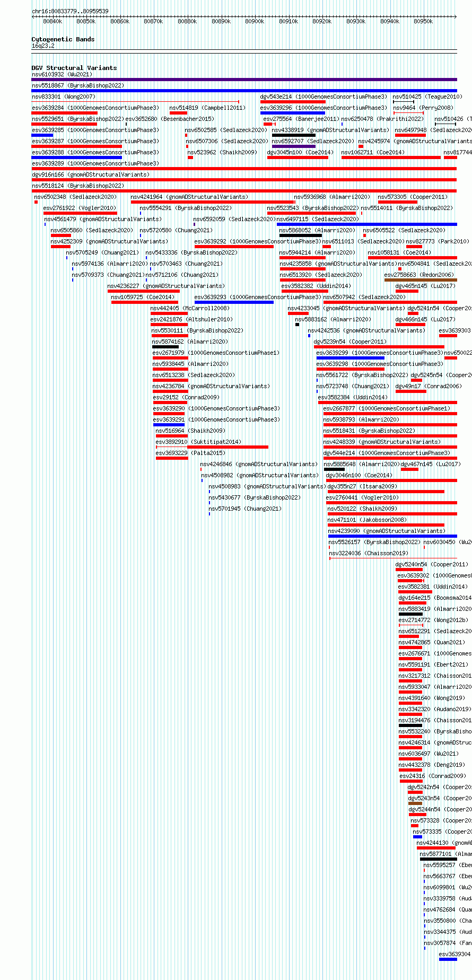Click nsv1062711 (Coe2014) label
This screenshot has height=980, width=472.
coord(373,152)
